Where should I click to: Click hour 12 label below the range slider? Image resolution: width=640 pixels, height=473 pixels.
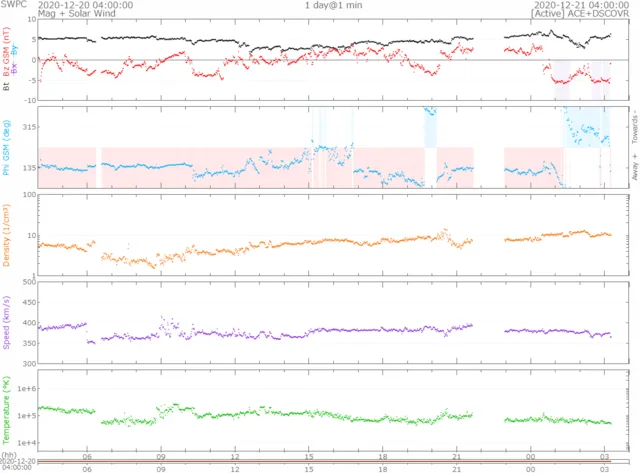point(235,469)
